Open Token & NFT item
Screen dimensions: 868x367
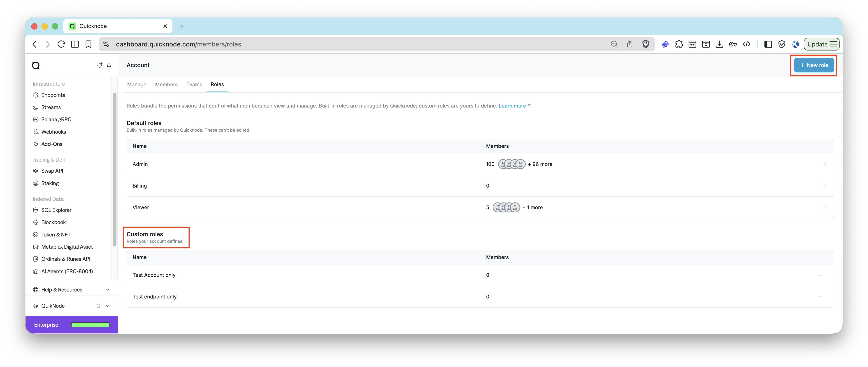coord(51,235)
